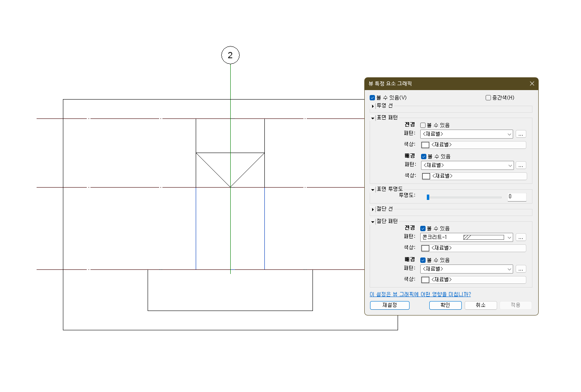Browse patterns for 절단 패턴 전경 (...)

[x=521, y=237]
